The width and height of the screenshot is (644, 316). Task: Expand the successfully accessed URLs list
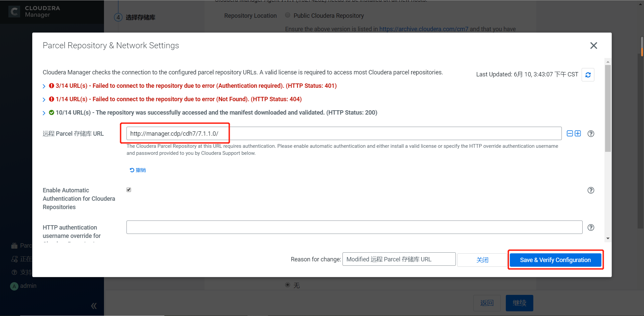tap(44, 113)
